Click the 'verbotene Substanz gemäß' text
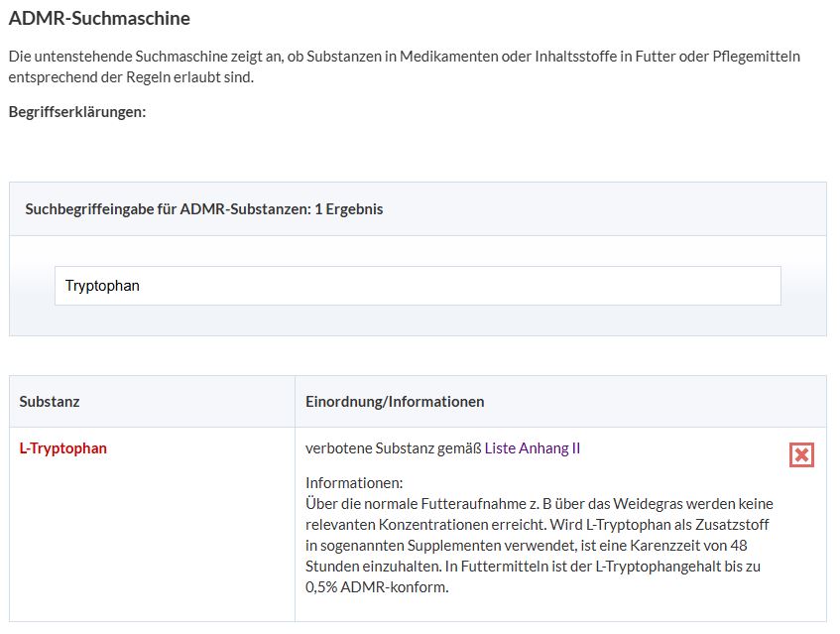 tap(394, 448)
